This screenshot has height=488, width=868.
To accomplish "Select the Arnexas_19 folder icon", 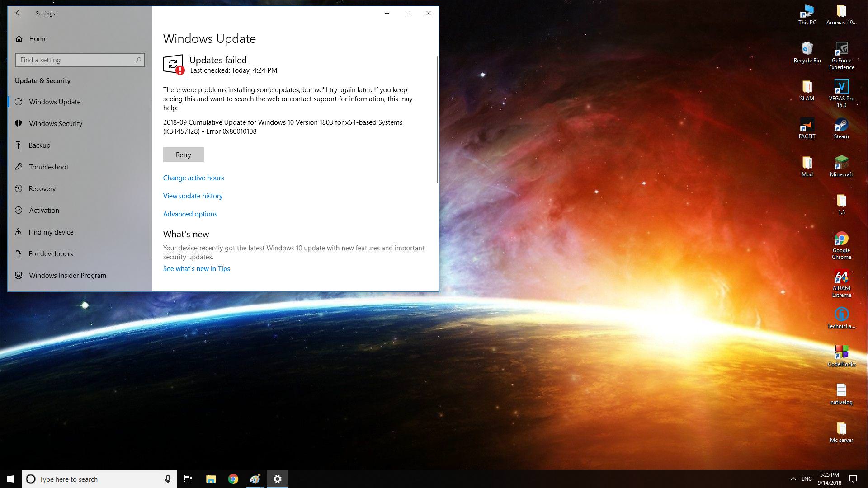I will [x=841, y=14].
